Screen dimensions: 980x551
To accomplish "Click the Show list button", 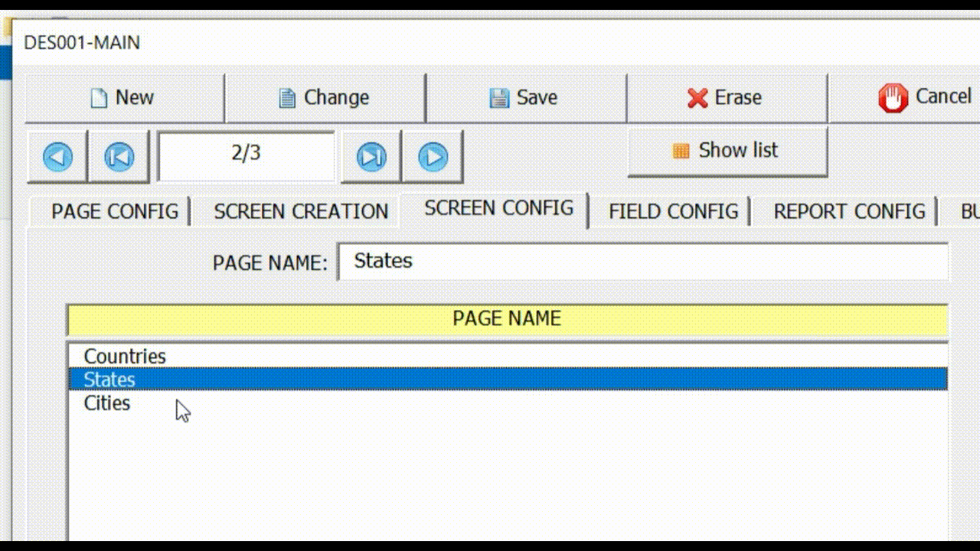I will 727,150.
